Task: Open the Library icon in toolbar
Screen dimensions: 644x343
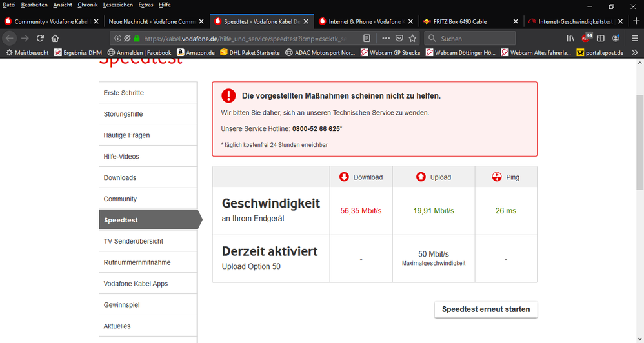Action: [570, 38]
